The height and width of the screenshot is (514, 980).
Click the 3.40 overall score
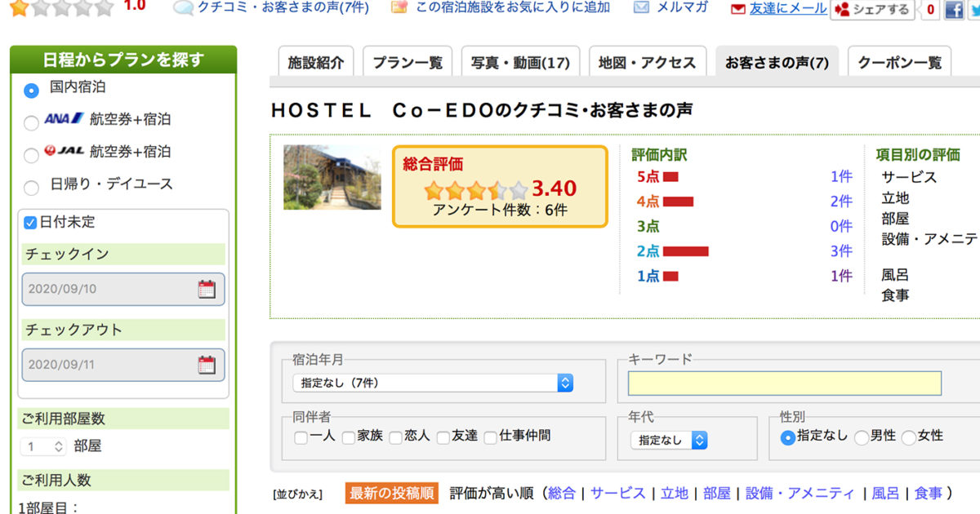tap(555, 188)
